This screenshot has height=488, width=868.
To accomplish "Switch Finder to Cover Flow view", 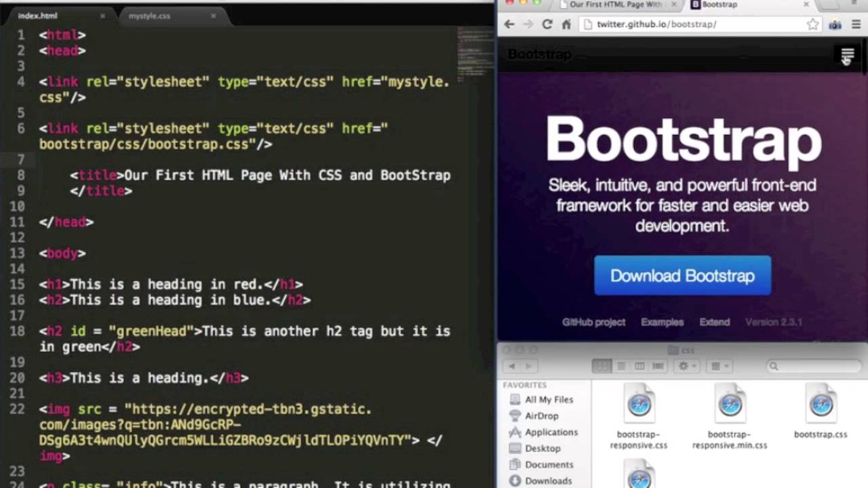I will point(658,366).
